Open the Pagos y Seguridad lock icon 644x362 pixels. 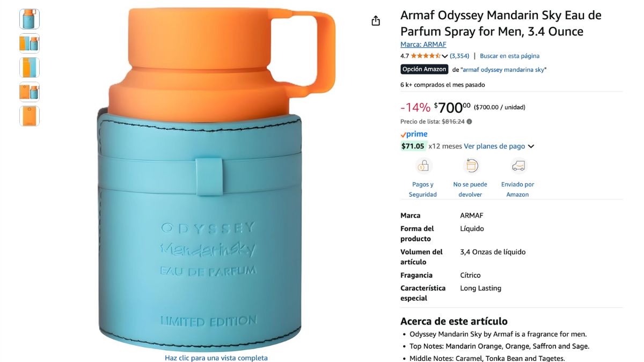[423, 166]
